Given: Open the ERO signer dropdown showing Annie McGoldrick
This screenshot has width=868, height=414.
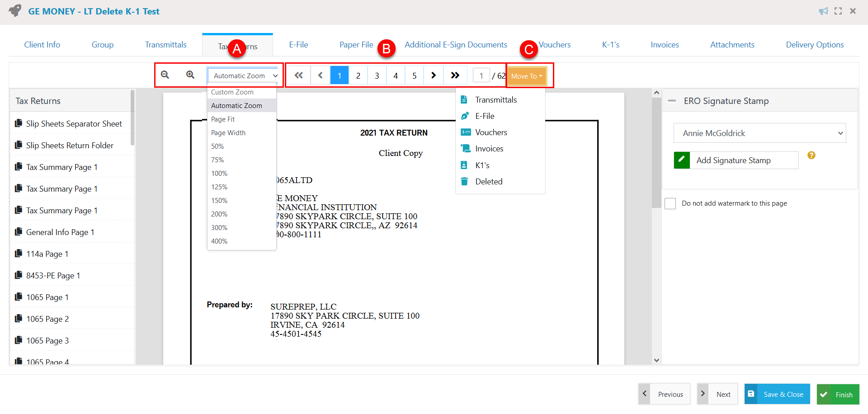Looking at the screenshot, I should point(759,133).
